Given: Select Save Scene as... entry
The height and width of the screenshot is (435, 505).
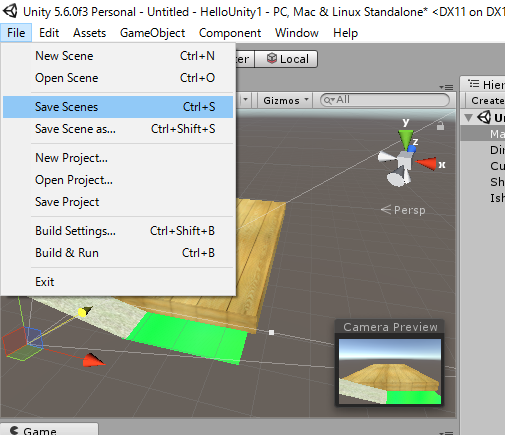Looking at the screenshot, I should click(x=118, y=129).
